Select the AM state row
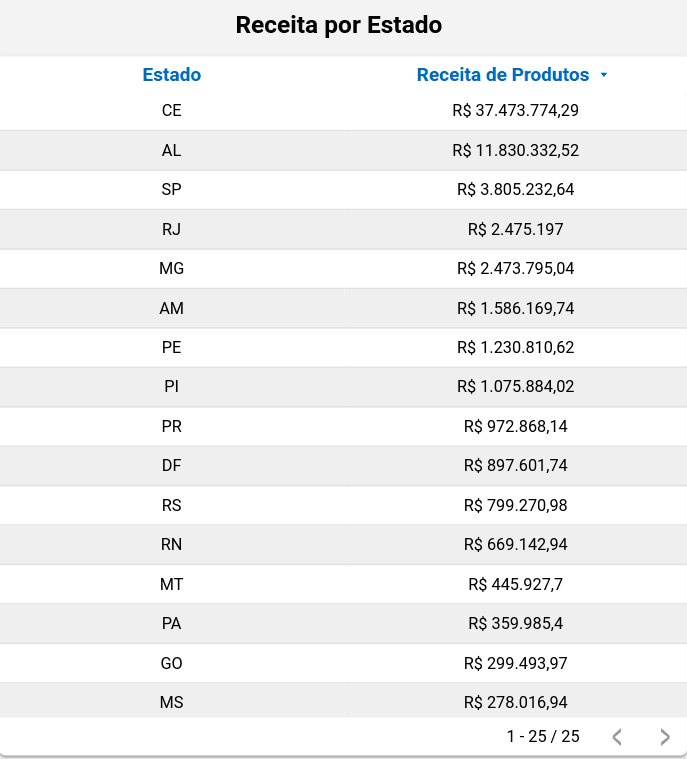The width and height of the screenshot is (687, 759). [x=171, y=308]
